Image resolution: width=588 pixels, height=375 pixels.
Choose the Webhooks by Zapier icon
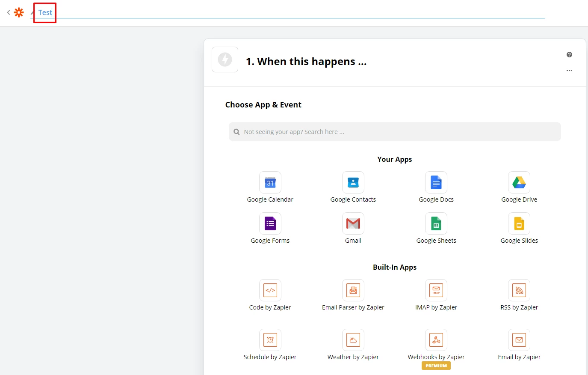click(436, 340)
